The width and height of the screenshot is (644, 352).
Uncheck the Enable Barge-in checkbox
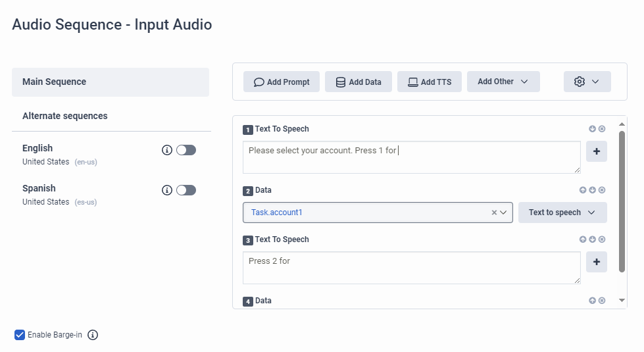click(20, 335)
